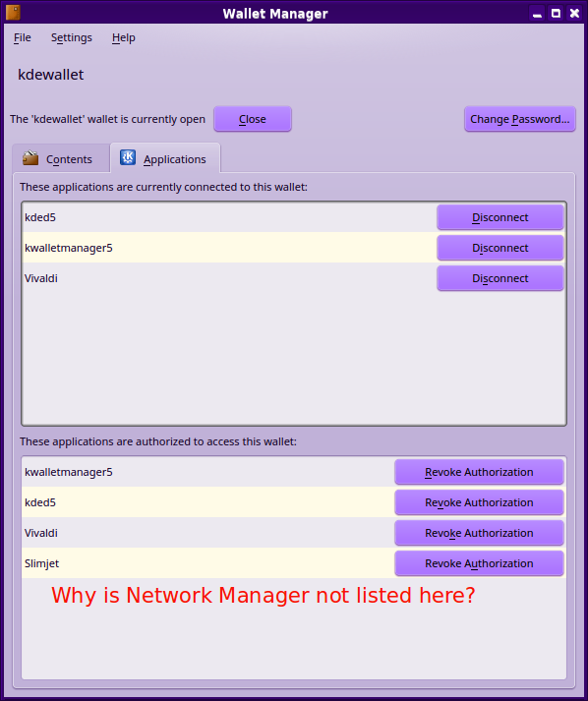The height and width of the screenshot is (701, 588).
Task: Switch to the Contents tab
Action: (61, 158)
